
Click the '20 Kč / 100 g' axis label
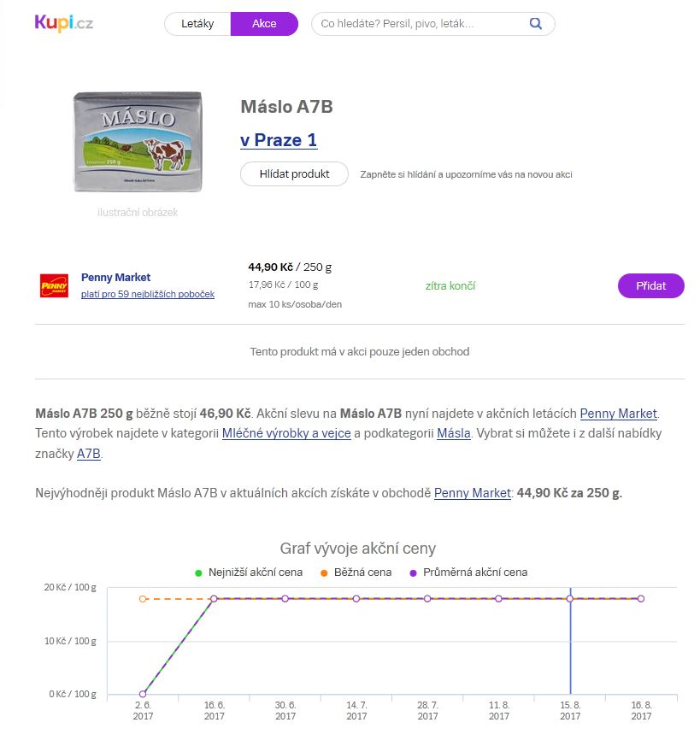(x=70, y=588)
